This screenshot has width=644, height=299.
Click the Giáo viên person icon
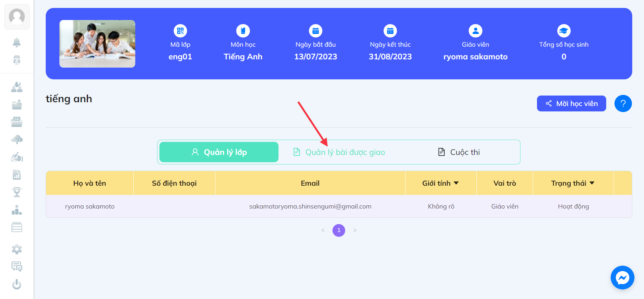click(475, 31)
